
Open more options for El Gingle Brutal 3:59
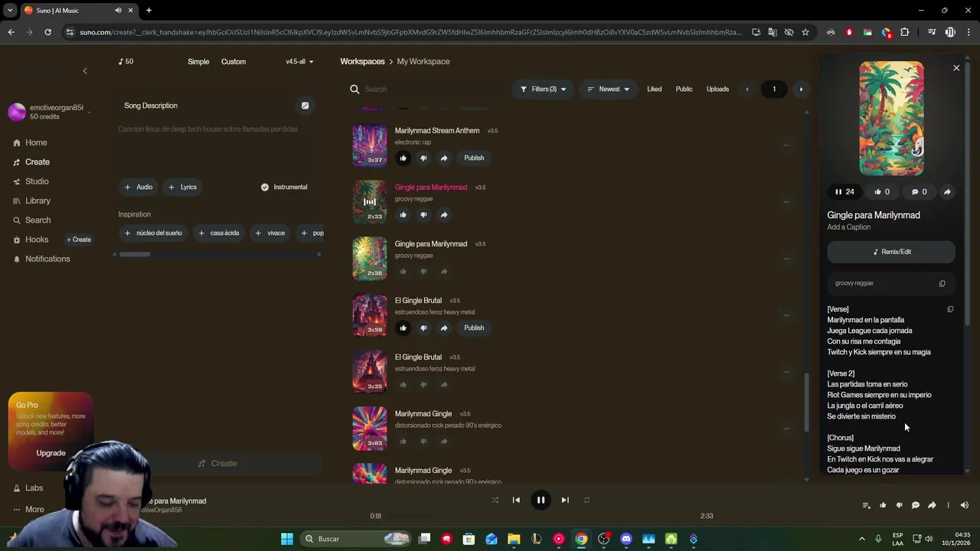[786, 315]
